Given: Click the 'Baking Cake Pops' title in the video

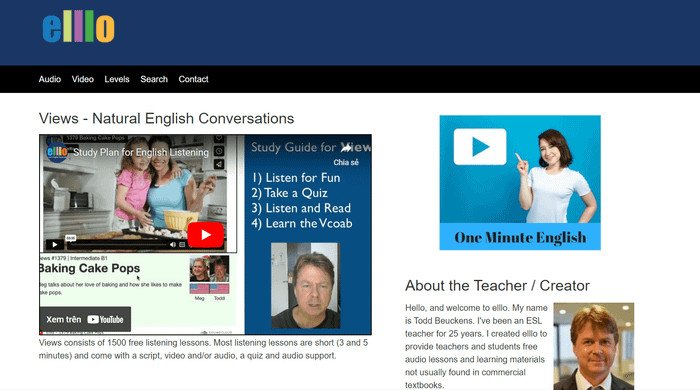Looking at the screenshot, I should tap(89, 268).
